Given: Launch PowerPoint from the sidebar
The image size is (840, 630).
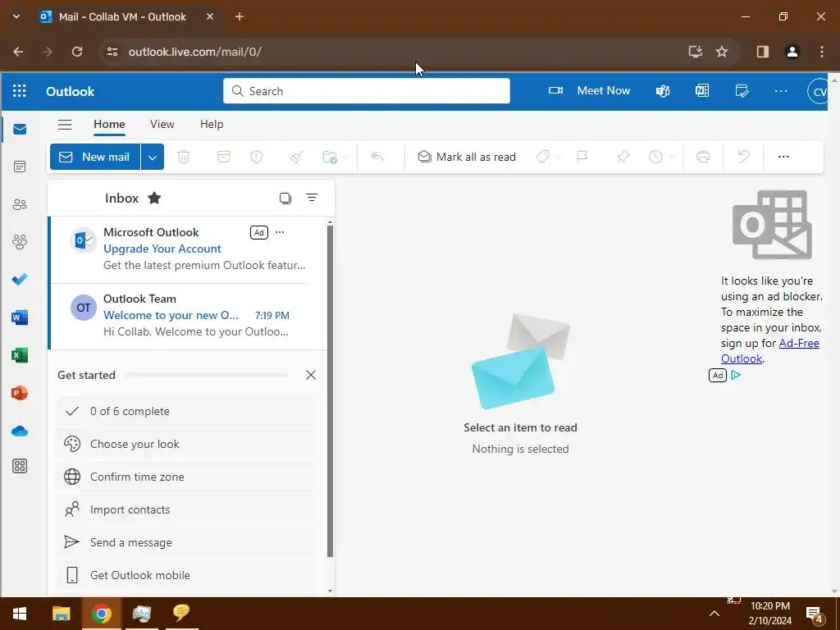Looking at the screenshot, I should 20,393.
